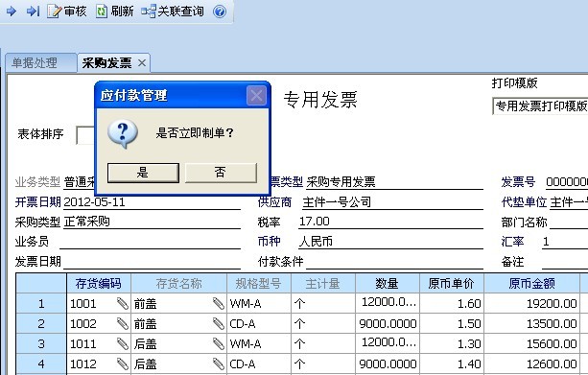Click paperclip icon beside code 1012
The image size is (588, 375).
[123, 363]
